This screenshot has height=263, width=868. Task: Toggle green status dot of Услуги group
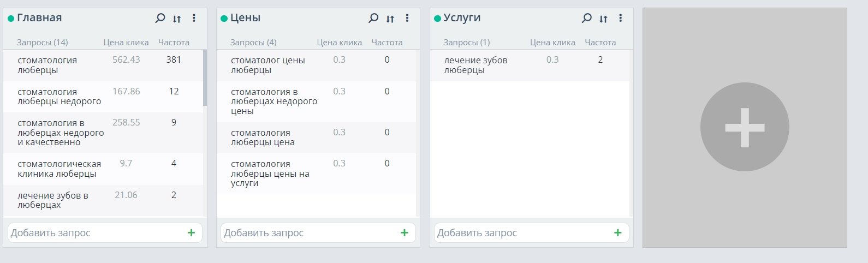(x=437, y=19)
